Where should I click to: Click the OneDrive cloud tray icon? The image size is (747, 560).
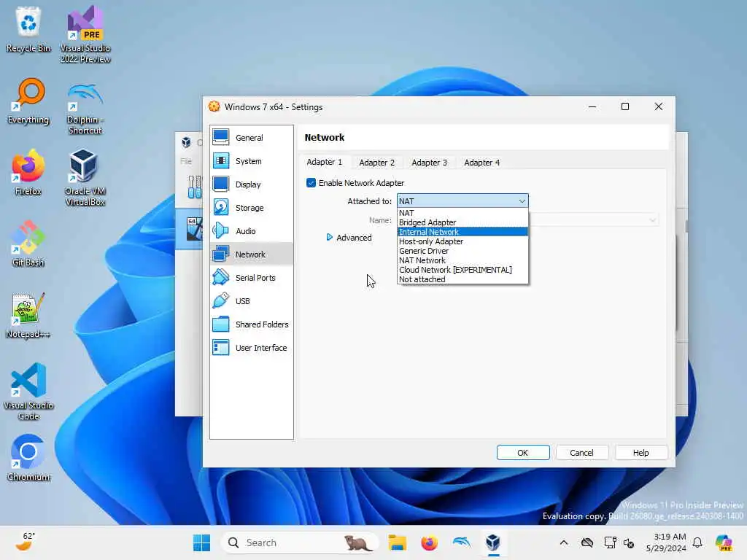click(x=587, y=542)
